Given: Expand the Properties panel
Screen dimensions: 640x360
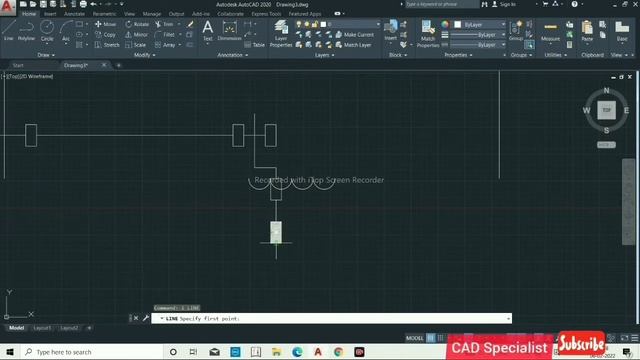Looking at the screenshot, I should (x=458, y=55).
